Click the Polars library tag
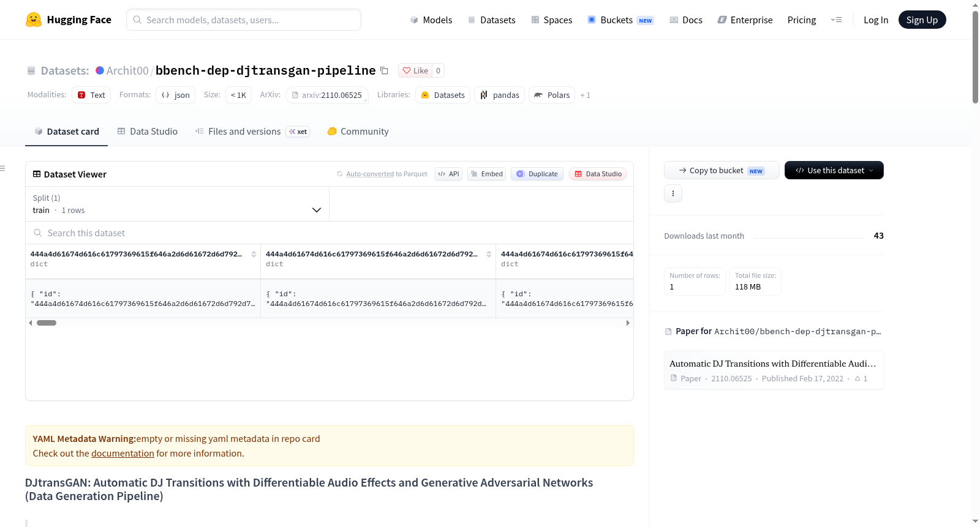 [x=552, y=95]
